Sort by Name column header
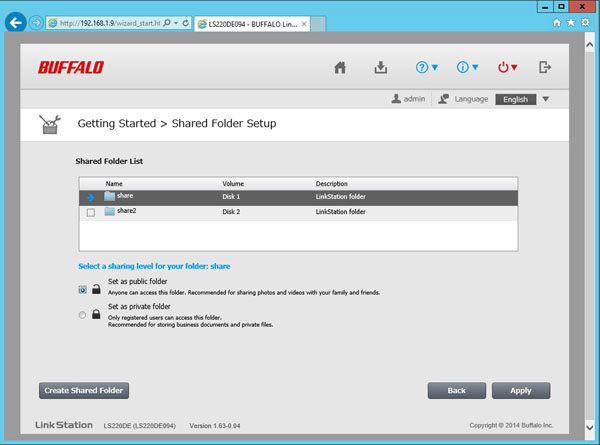Viewport: 600px width, 445px height. click(x=114, y=184)
